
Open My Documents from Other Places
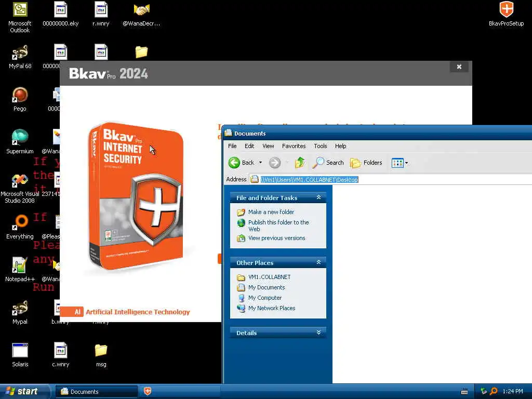[x=267, y=287]
